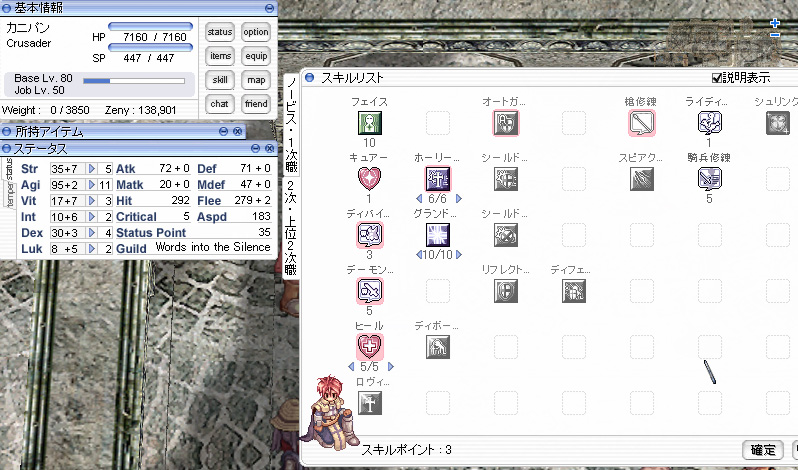Select the 騎兵修練 skill icon
This screenshot has width=798, height=470.
click(x=709, y=179)
